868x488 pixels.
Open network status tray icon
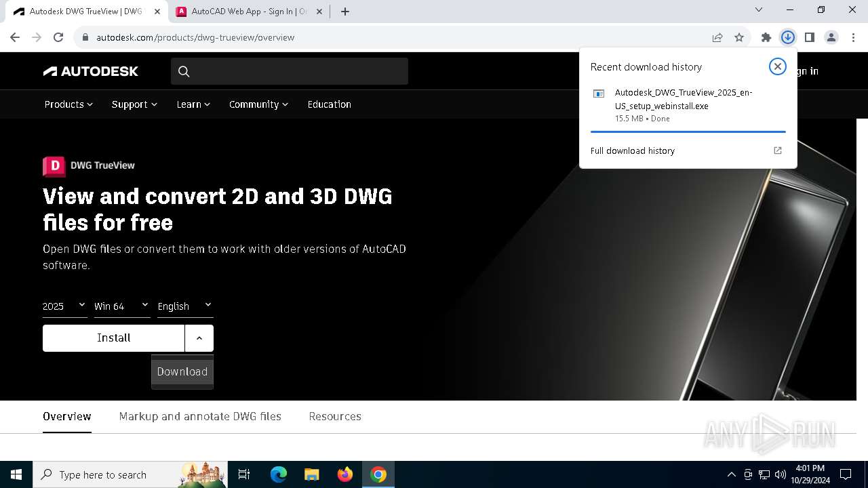764,474
